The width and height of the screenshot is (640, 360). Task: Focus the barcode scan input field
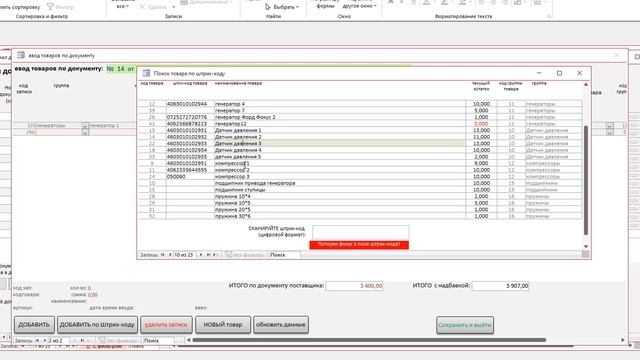(x=360, y=232)
